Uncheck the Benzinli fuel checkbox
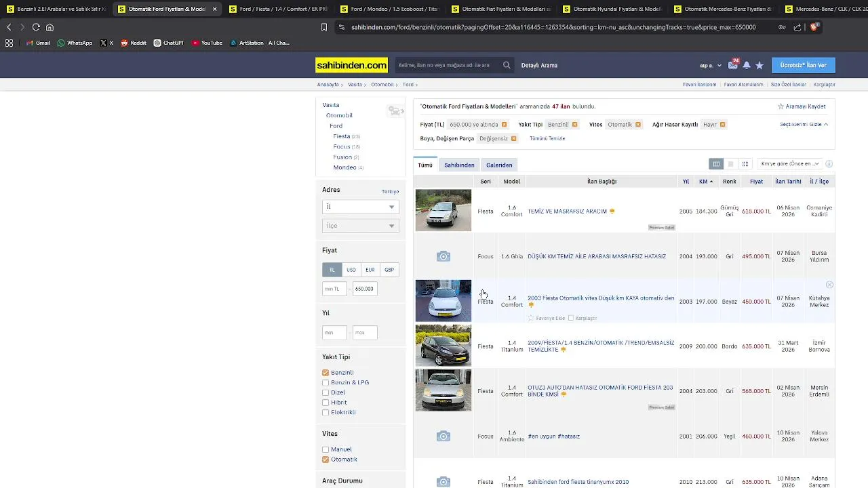Screen dimensions: 868x488 tap(325, 373)
